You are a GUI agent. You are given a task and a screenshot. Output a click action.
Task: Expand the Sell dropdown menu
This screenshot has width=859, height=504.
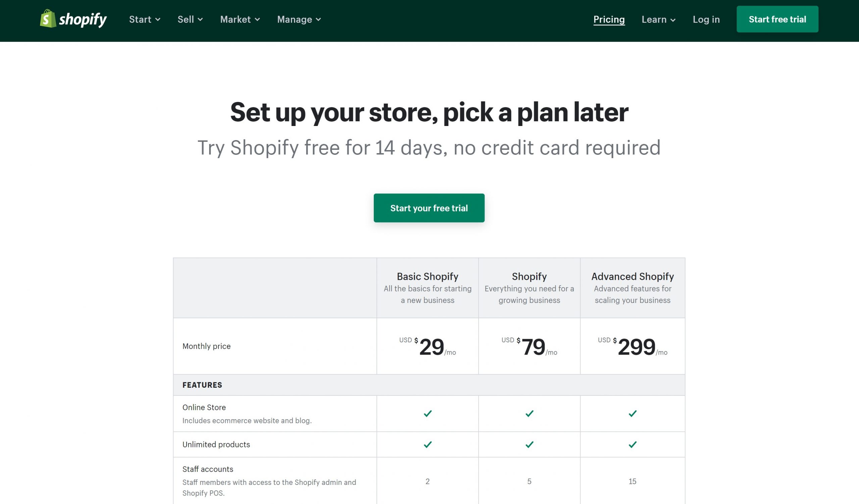pyautogui.click(x=190, y=19)
